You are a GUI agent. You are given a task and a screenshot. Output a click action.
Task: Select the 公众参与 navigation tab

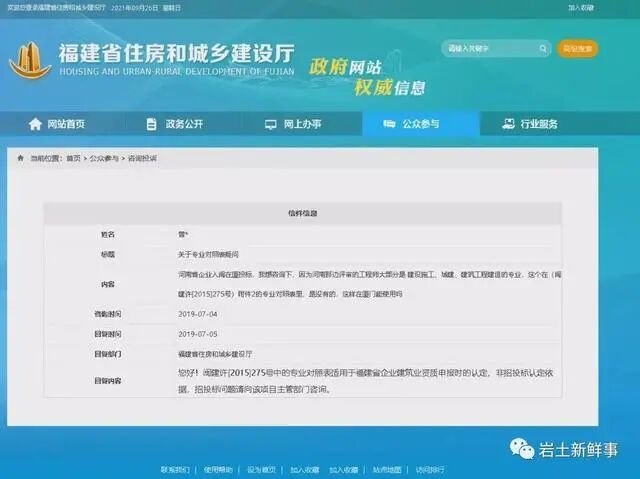420,124
